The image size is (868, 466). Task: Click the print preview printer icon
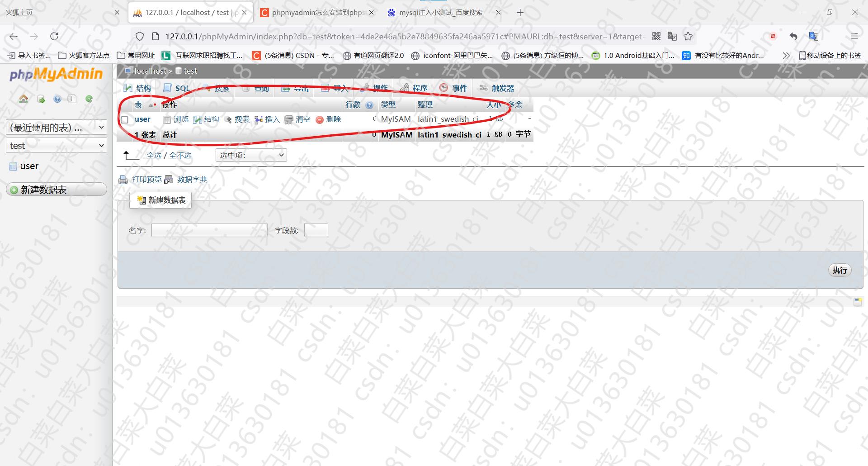[123, 180]
